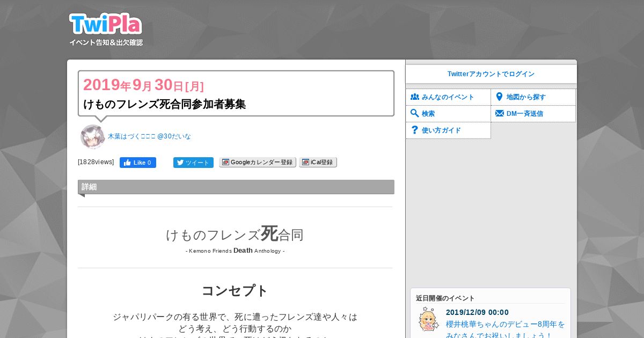
Task: Open DM一斉送信 menu item
Action: click(533, 114)
